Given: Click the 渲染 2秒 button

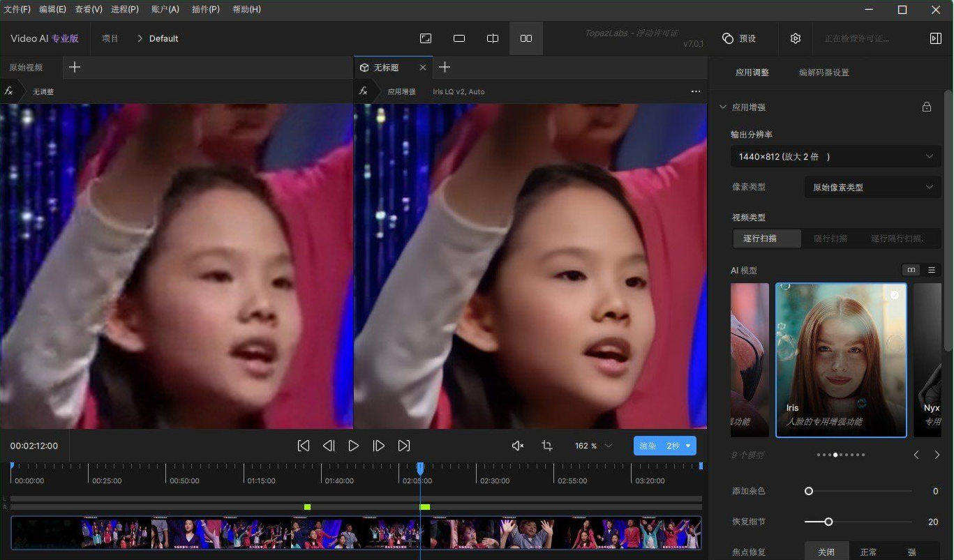Looking at the screenshot, I should click(658, 446).
